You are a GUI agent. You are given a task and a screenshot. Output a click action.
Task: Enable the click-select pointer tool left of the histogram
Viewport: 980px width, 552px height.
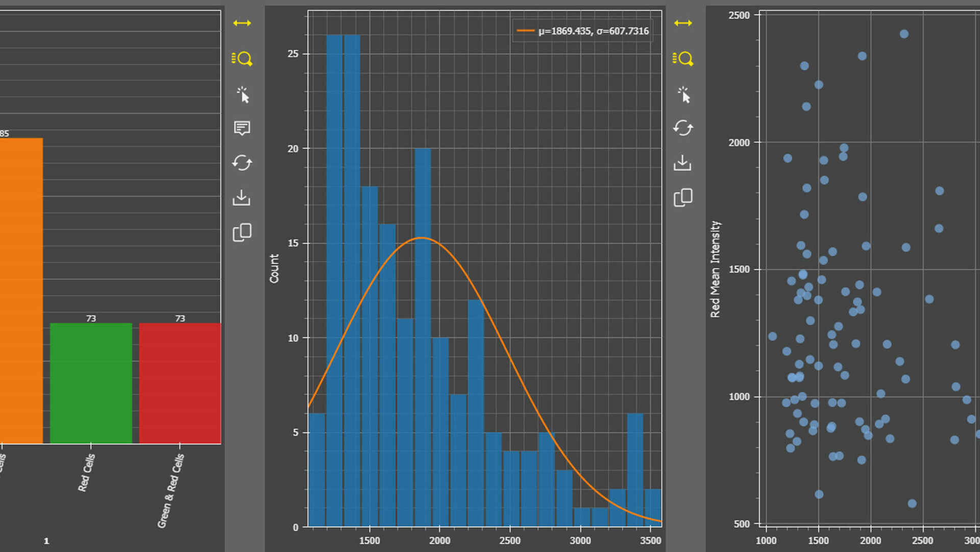click(242, 95)
